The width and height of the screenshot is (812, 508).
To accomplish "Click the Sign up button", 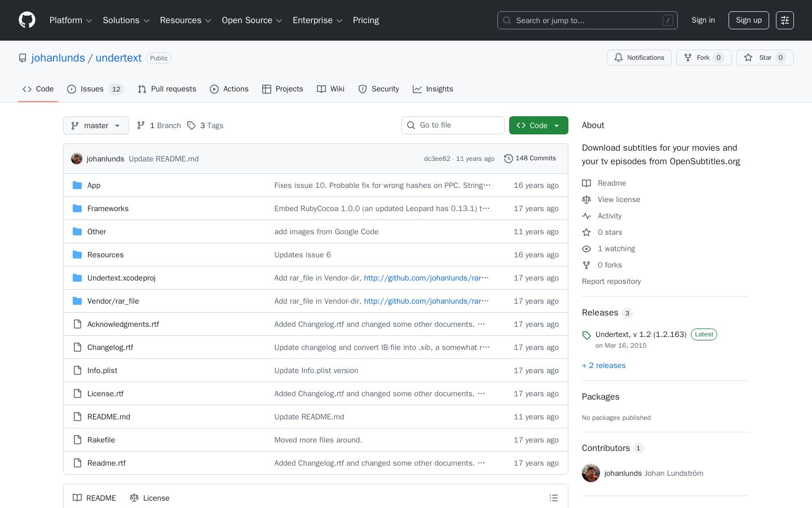I will point(749,20).
